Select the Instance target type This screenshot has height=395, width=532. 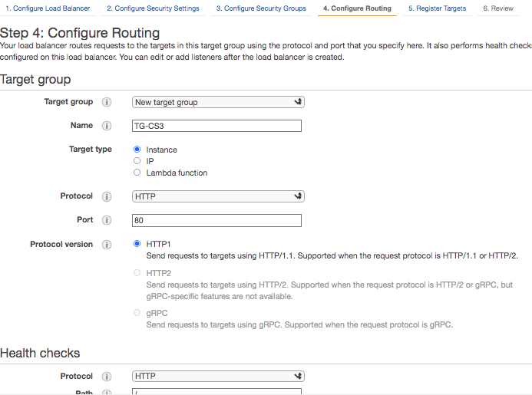pos(137,150)
